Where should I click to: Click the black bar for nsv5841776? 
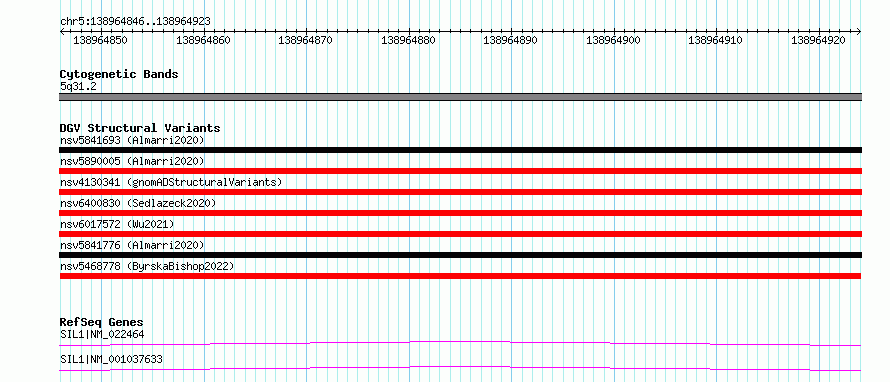[460, 255]
